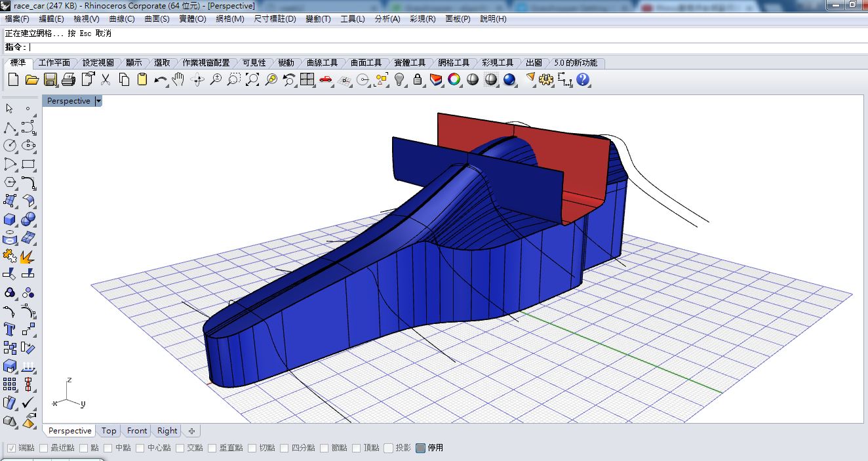Screen dimensions: 868x461
Task: Click the Save file floppy disk icon
Action: (50, 80)
